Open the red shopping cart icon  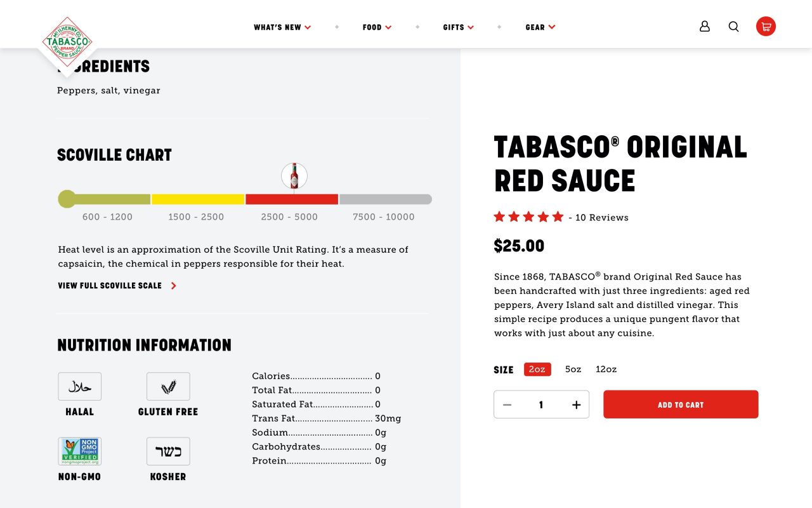[766, 27]
